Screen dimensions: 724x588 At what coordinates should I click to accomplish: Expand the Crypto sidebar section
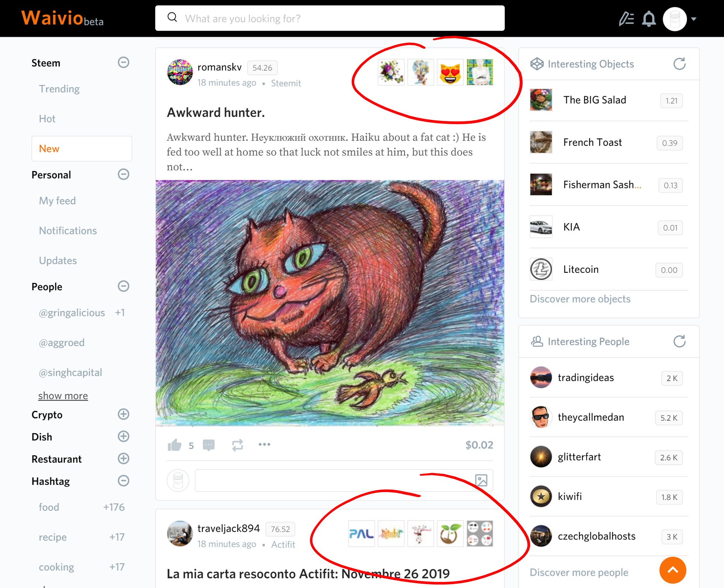123,414
